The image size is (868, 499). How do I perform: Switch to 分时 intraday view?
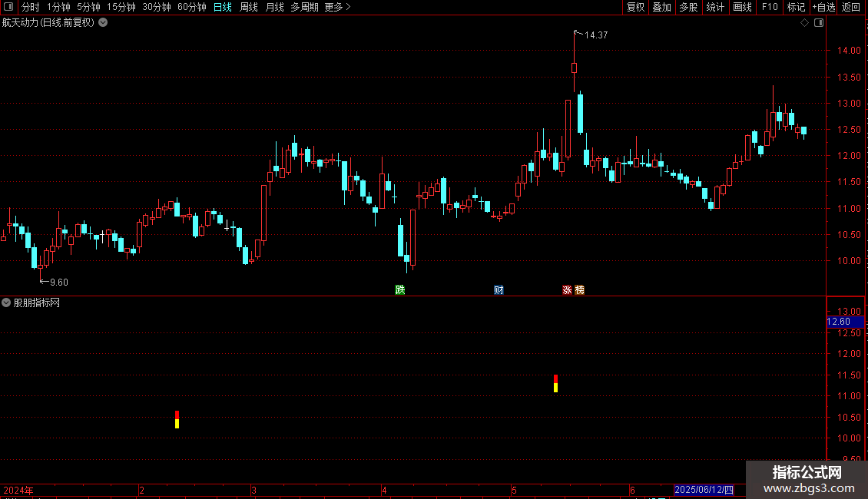tap(31, 7)
